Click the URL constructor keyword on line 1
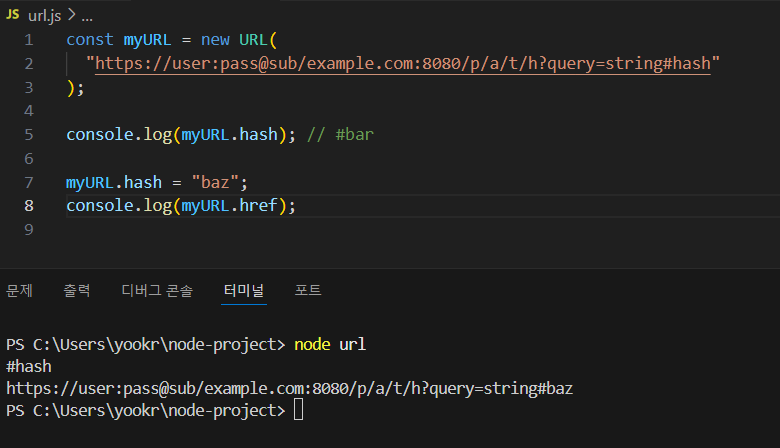The width and height of the screenshot is (780, 448). [x=253, y=40]
